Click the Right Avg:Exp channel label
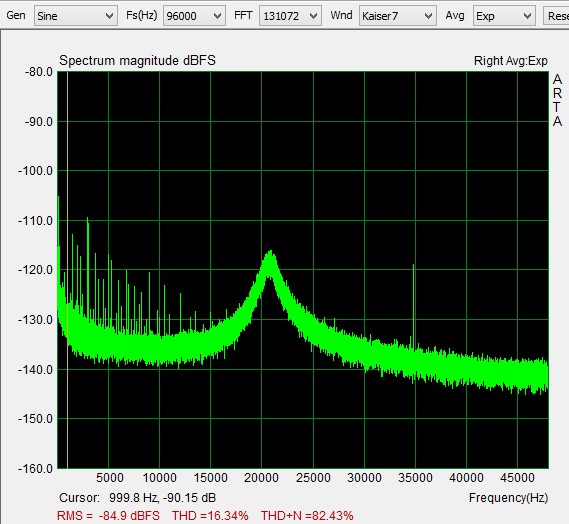 (x=510, y=61)
